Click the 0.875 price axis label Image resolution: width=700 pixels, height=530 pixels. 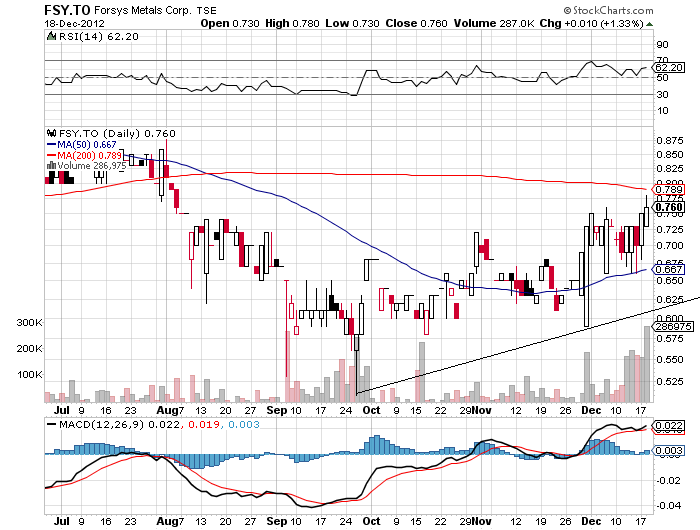point(670,141)
